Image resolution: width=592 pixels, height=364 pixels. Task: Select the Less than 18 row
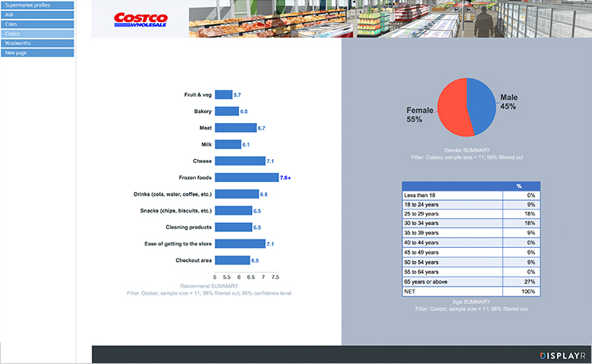click(x=471, y=196)
